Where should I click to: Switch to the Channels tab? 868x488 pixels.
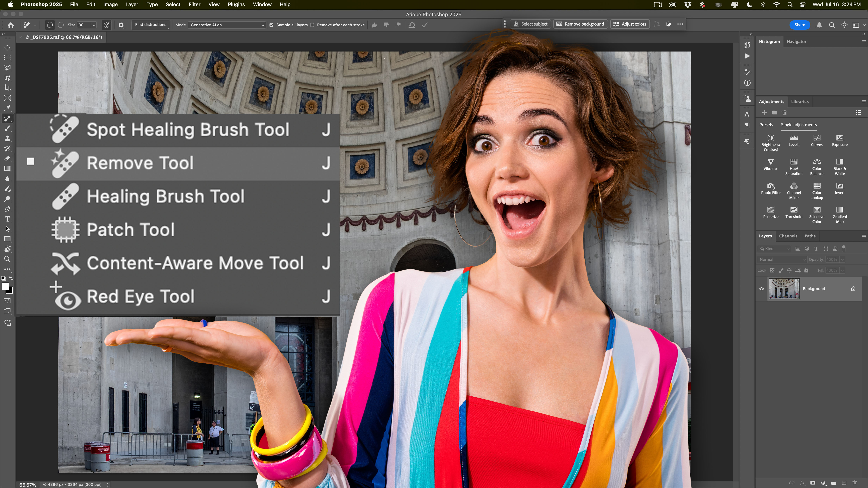coord(788,236)
